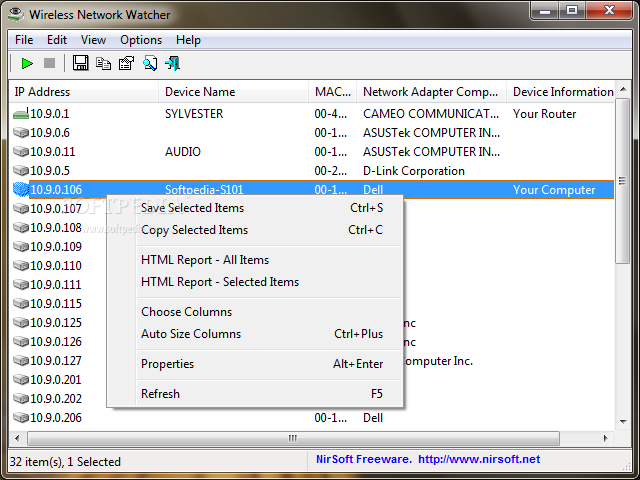Open the File menu
Screen dimensions: 640x480
(x=24, y=40)
